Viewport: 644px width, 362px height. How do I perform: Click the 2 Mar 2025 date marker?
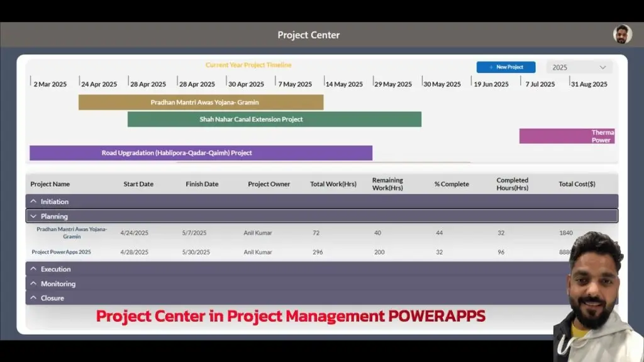[50, 83]
